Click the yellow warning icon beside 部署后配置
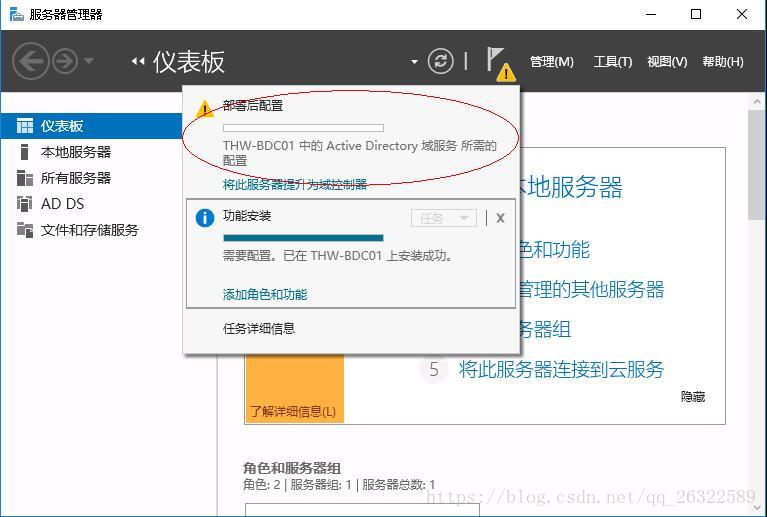The height and width of the screenshot is (517, 767). pyautogui.click(x=204, y=109)
